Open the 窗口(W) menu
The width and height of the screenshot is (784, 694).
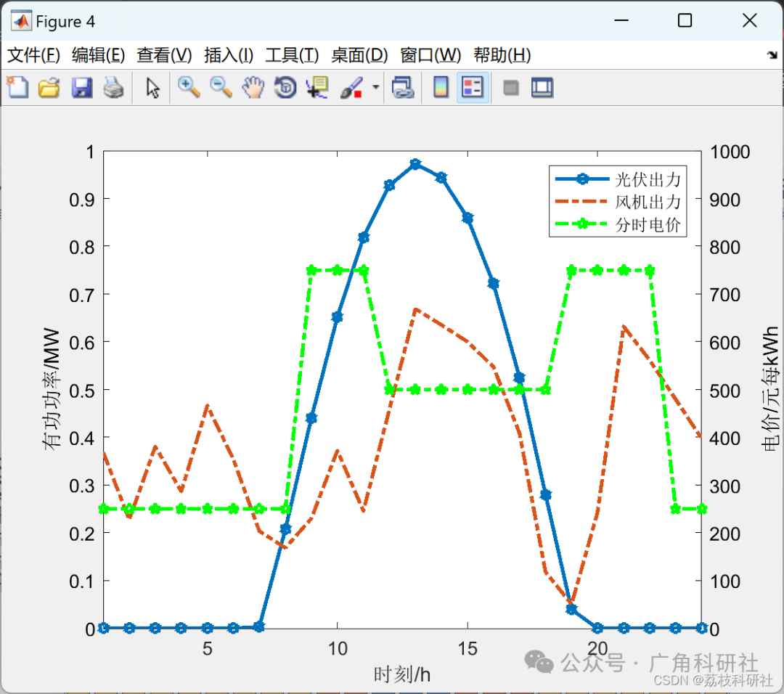pos(430,55)
